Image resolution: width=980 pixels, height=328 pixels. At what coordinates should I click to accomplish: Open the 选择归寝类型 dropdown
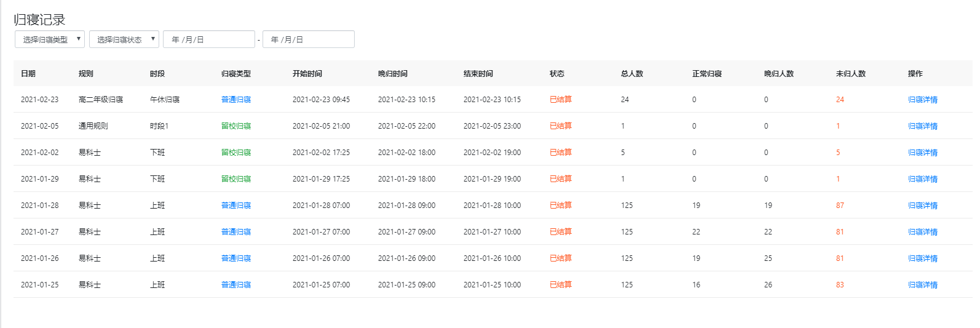(x=50, y=39)
